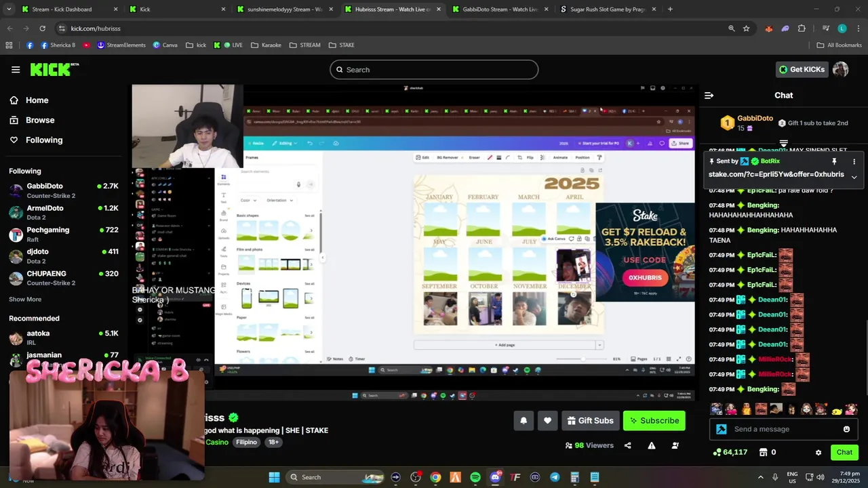Open Pechgaming channel in Following list
Image resolution: width=868 pixels, height=488 pixels.
(x=64, y=235)
